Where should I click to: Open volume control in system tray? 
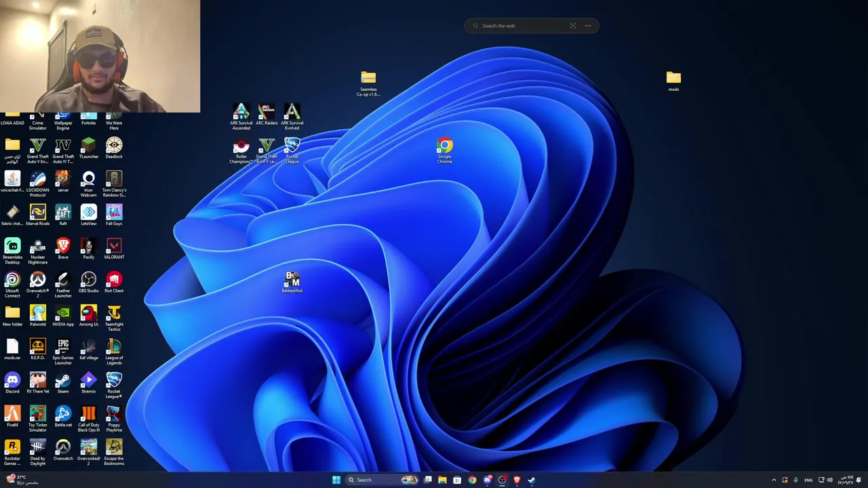[829, 480]
